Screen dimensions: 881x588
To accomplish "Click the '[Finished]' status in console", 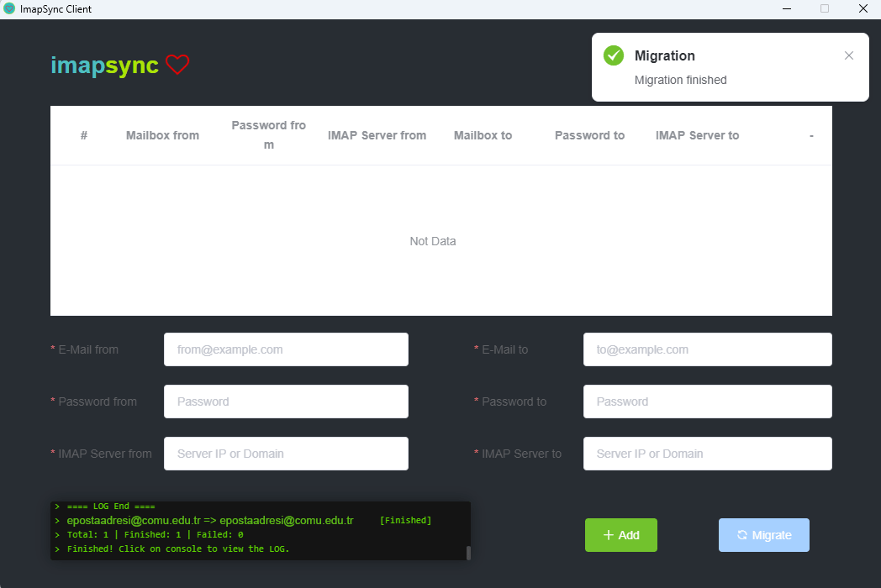I will point(406,521).
